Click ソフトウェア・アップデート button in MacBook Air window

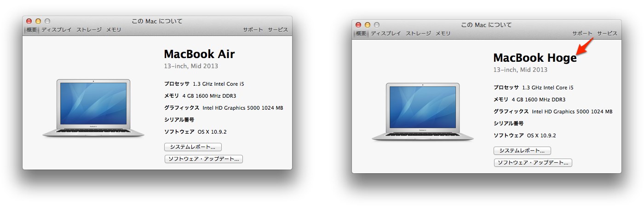tap(203, 159)
